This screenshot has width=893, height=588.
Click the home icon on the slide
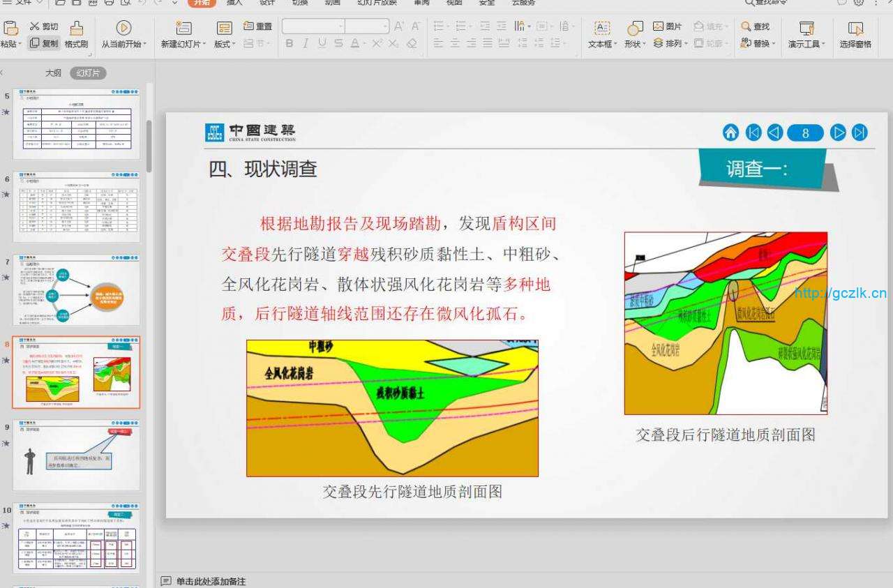pyautogui.click(x=730, y=133)
